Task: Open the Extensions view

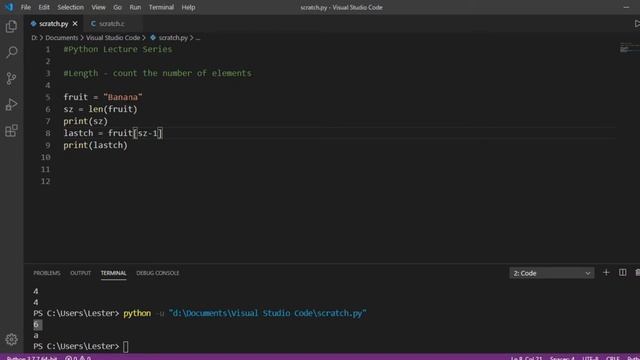Action: 11,131
